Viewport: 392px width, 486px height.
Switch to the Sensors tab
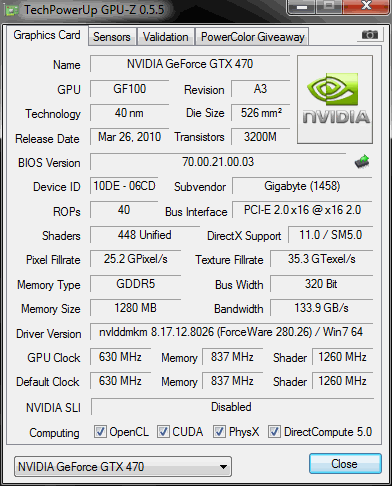point(112,37)
